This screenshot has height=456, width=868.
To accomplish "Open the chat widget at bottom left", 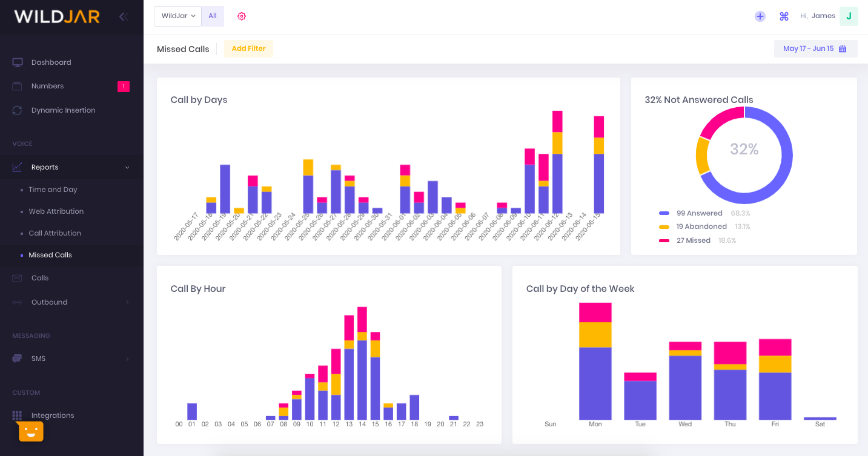I will 30,431.
